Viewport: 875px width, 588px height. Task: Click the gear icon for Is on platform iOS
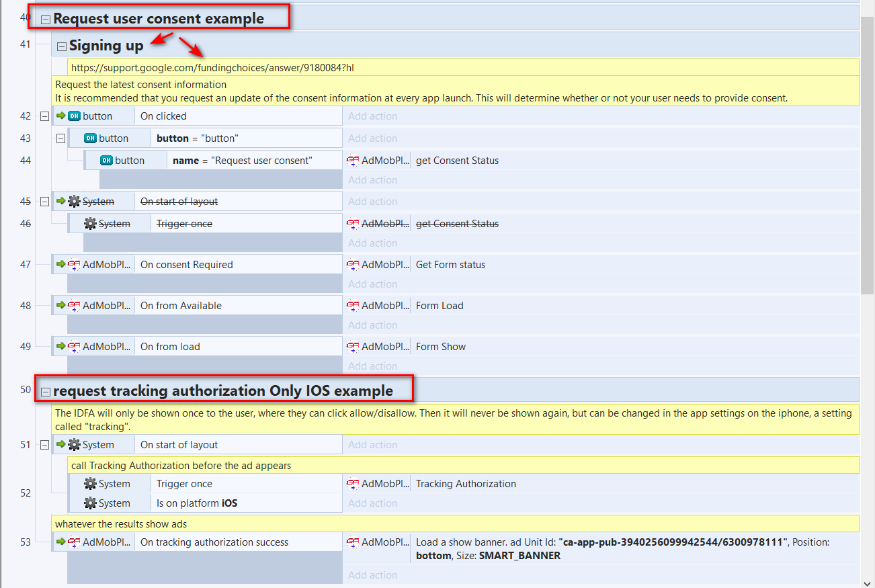[90, 503]
